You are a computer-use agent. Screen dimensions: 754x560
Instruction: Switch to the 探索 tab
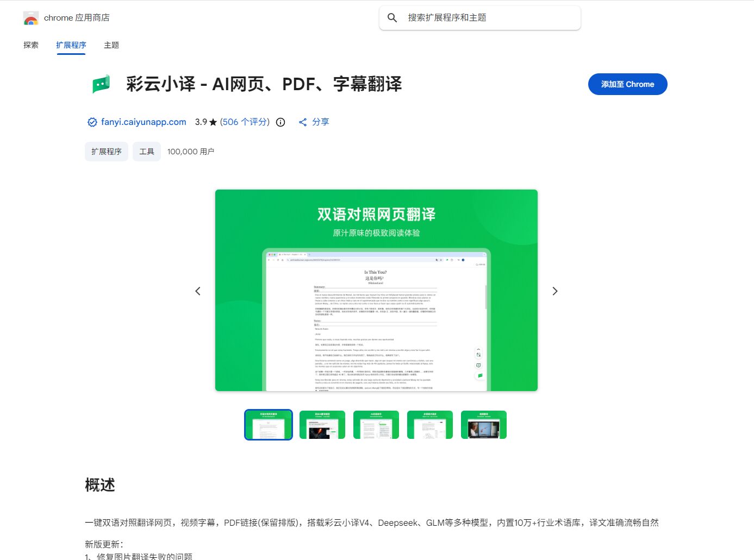click(30, 45)
